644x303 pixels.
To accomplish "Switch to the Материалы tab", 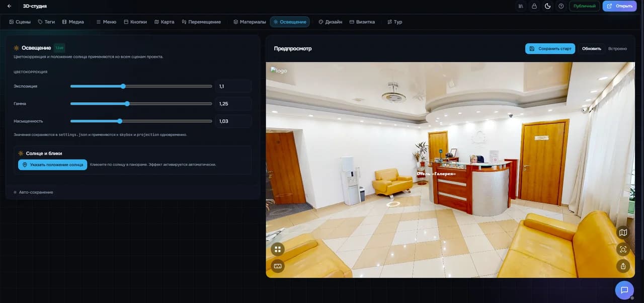I will [x=250, y=22].
